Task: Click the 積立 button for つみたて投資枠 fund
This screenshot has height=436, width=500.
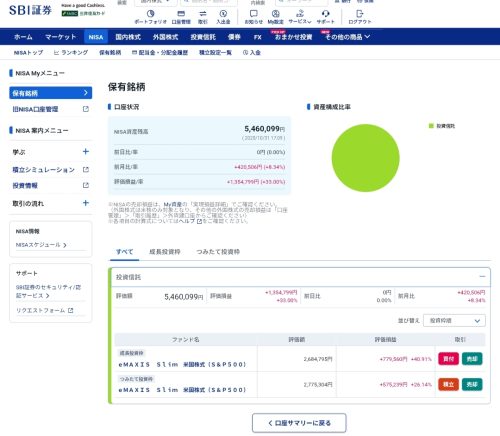Action: click(x=448, y=384)
